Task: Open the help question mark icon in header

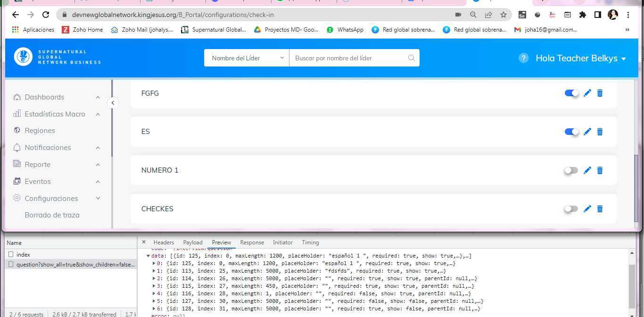Action: click(523, 58)
